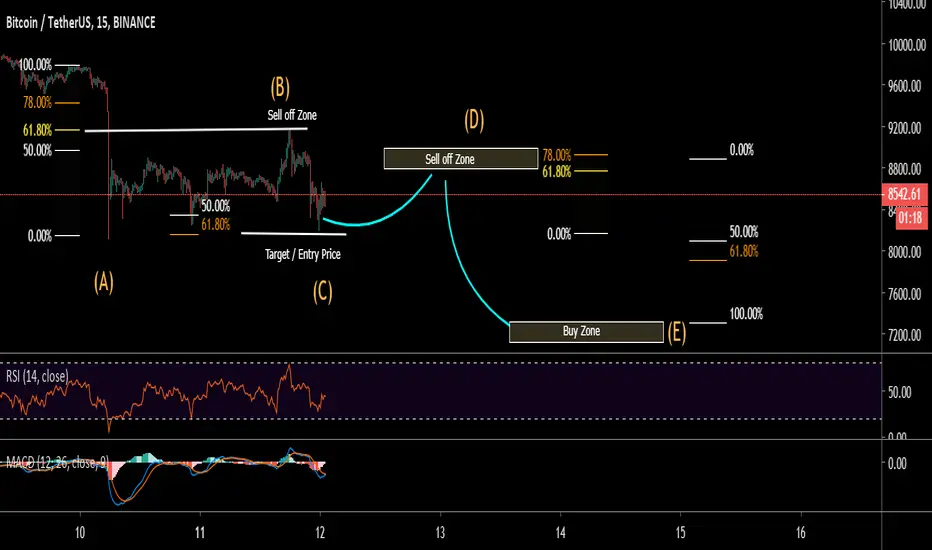Screen dimensions: 932x550
Task: Click the 9200.00 price axis label
Action: (906, 128)
